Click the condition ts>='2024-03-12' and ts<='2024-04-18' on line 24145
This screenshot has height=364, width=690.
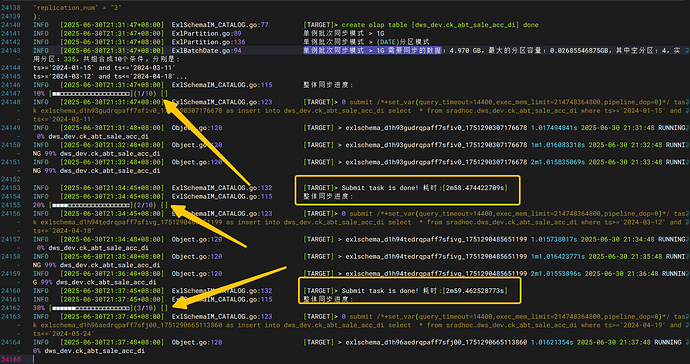click(x=104, y=77)
